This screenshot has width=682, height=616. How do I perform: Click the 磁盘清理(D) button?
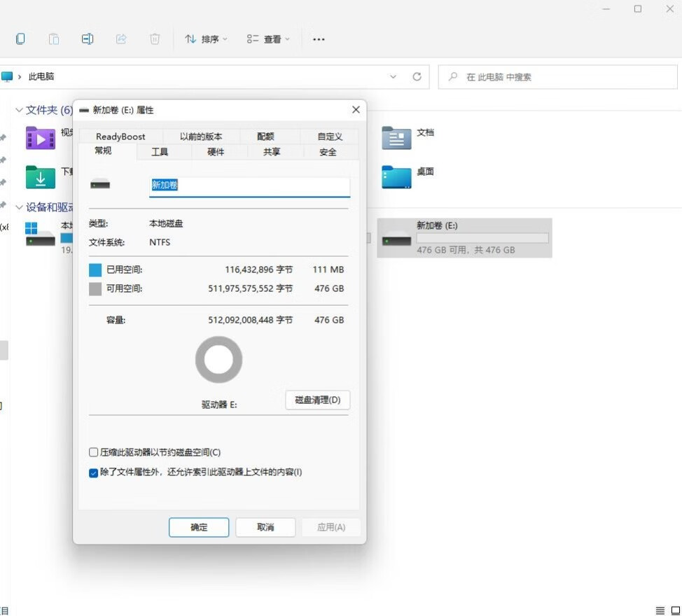point(317,400)
